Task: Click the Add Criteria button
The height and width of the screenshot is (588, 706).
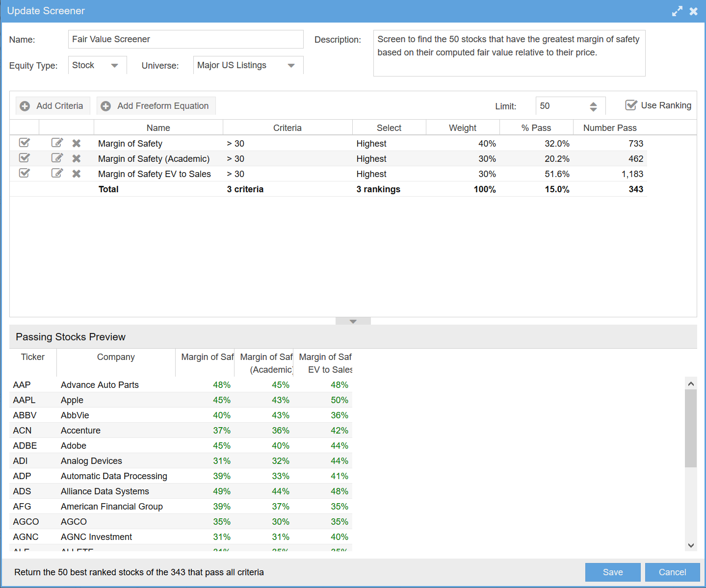Action: (52, 106)
